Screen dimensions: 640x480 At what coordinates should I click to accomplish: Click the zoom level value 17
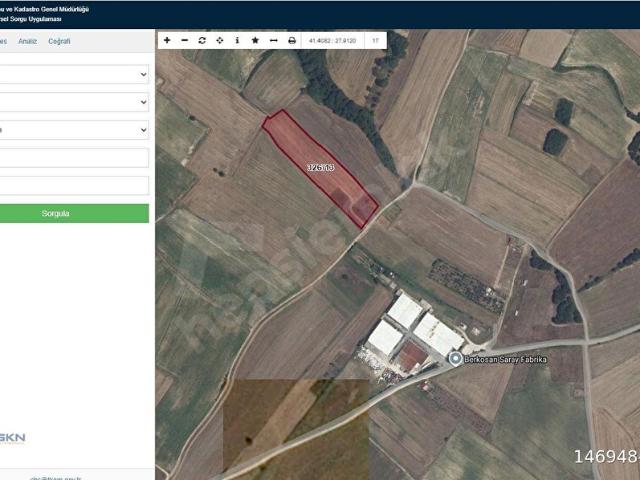(376, 41)
